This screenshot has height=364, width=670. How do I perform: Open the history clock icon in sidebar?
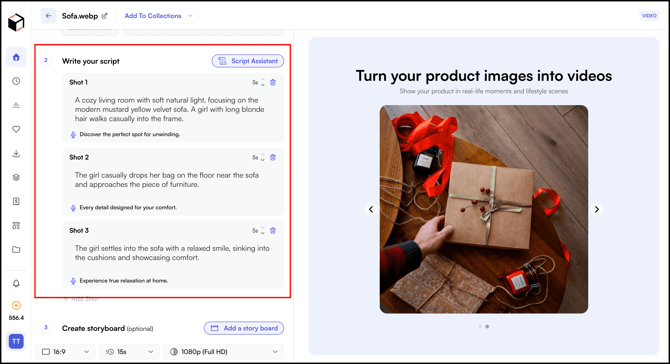coord(16,81)
